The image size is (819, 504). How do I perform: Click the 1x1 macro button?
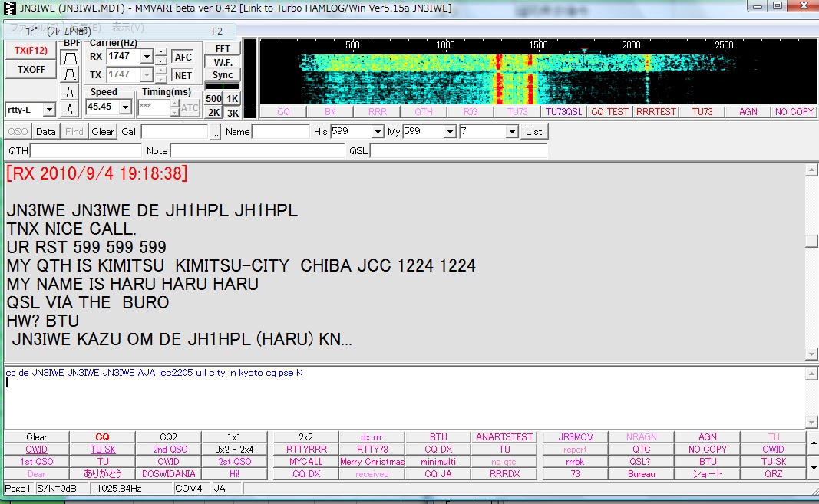234,437
